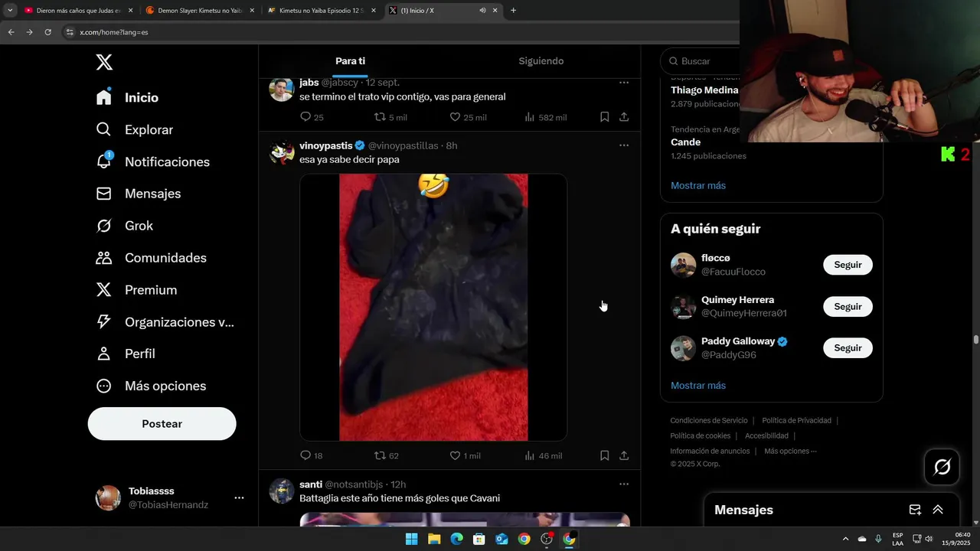Open vinoypastis post video
The width and height of the screenshot is (980, 551).
click(x=433, y=307)
